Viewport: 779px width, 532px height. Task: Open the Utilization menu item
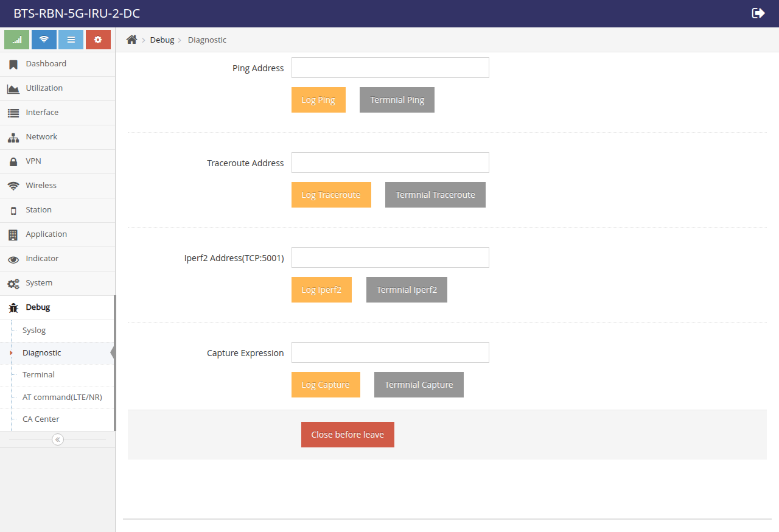tap(57, 88)
